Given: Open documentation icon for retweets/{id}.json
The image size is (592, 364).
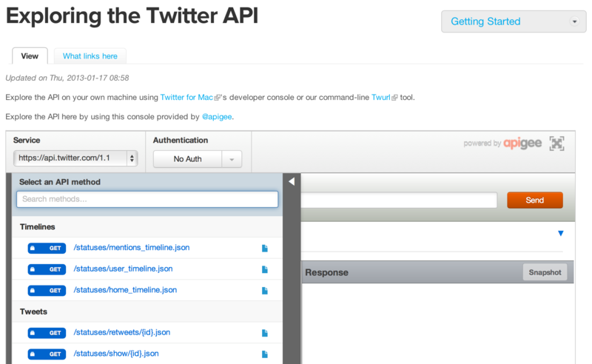Looking at the screenshot, I should 265,333.
